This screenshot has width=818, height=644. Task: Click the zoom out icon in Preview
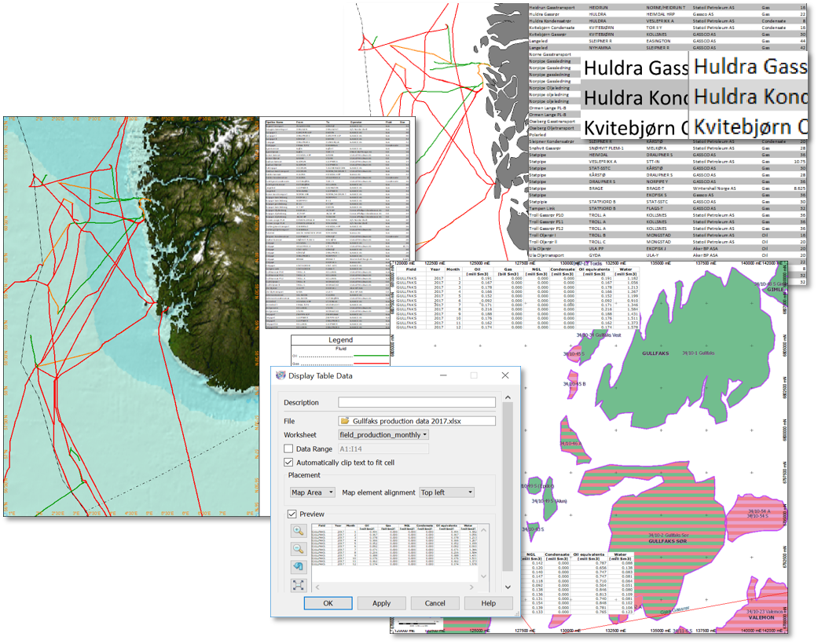(299, 549)
